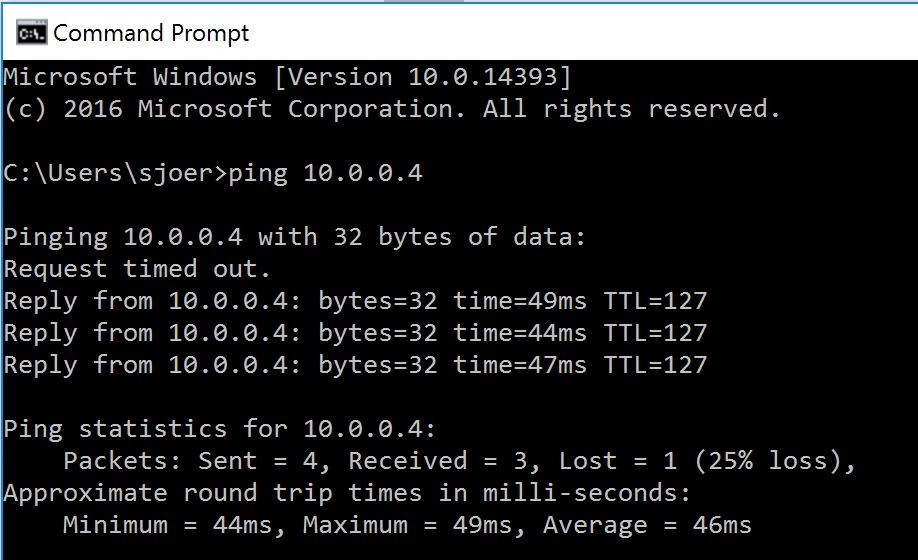Click the typed "ping 10.0.0.4" command
This screenshot has width=918, height=560.
tap(326, 173)
